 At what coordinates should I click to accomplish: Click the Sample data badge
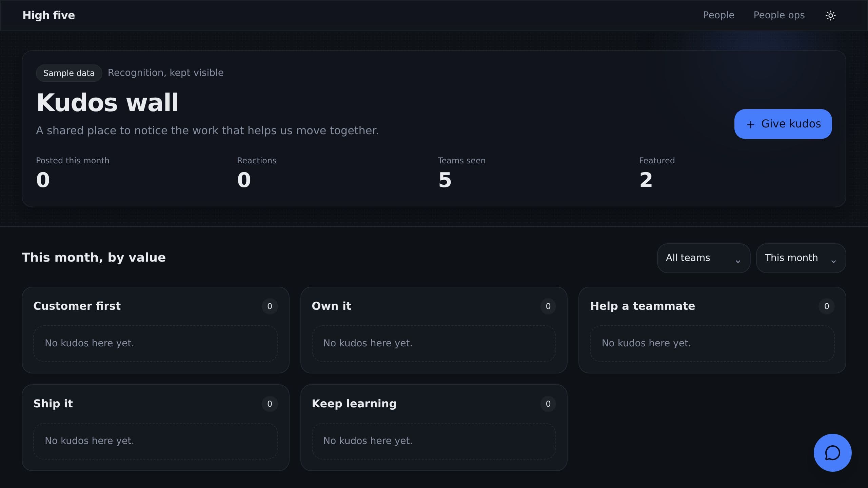point(69,73)
